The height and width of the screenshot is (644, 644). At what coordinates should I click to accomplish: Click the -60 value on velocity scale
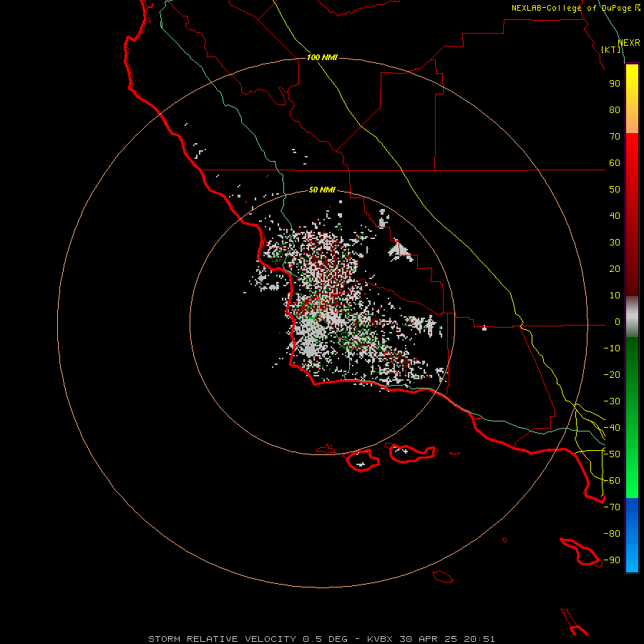point(612,481)
